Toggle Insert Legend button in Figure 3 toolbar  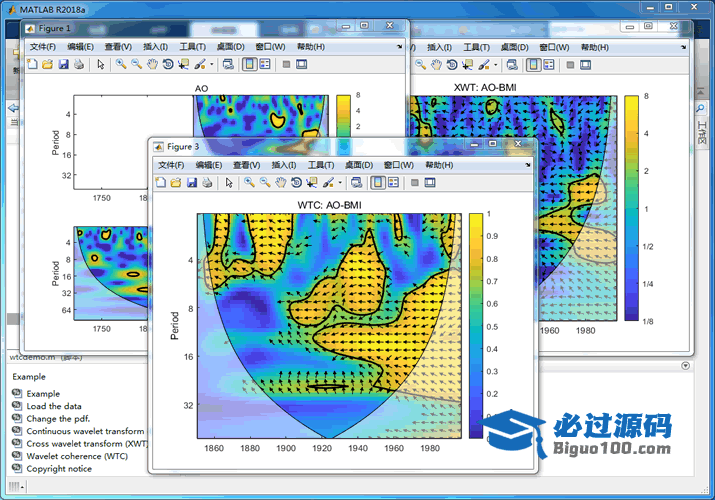click(x=393, y=183)
